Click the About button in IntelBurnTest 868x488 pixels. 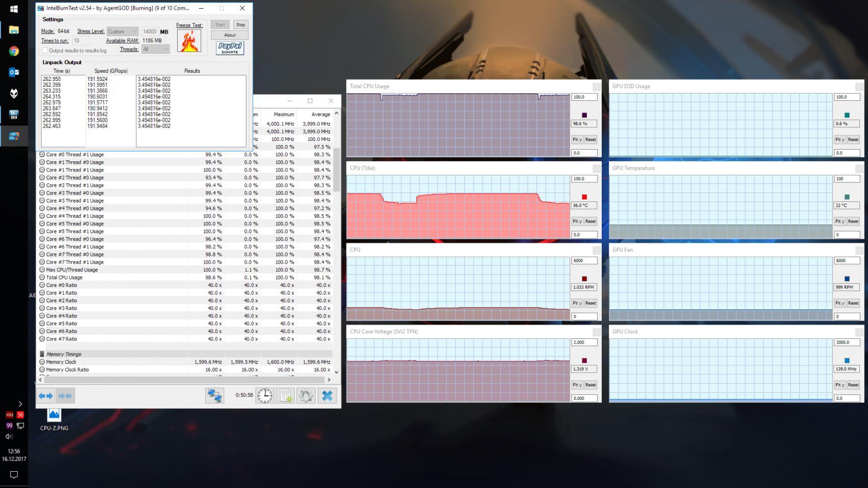tap(230, 35)
